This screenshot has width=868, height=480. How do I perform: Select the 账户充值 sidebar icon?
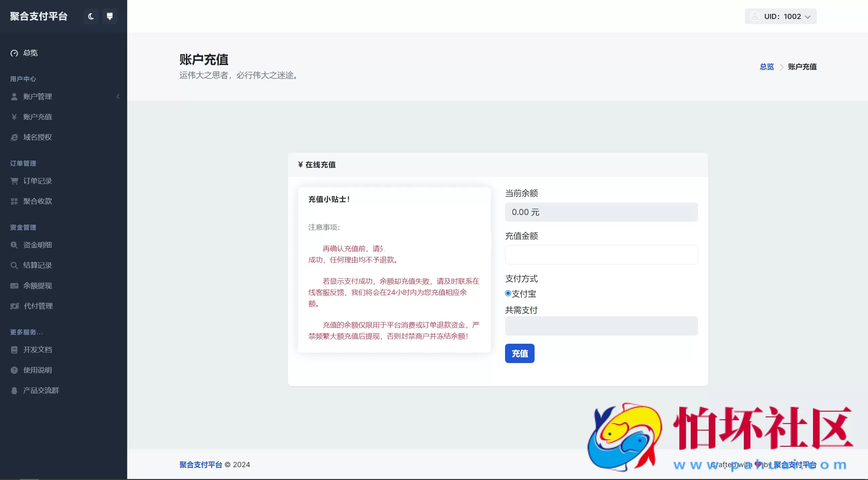pyautogui.click(x=14, y=117)
